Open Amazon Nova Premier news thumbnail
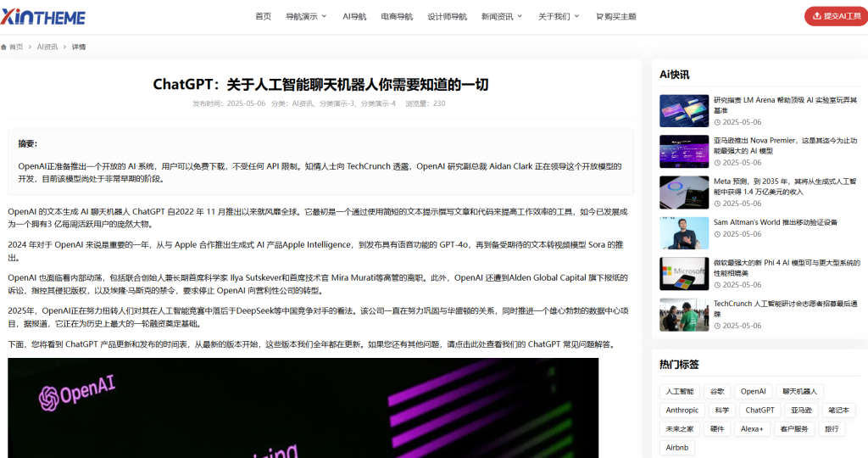868x458 pixels. point(684,151)
